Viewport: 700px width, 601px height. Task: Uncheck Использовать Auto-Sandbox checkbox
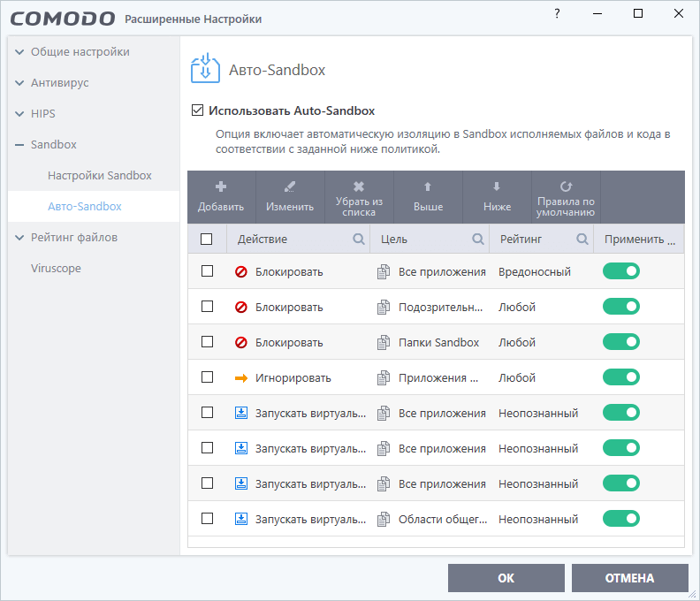tap(197, 110)
